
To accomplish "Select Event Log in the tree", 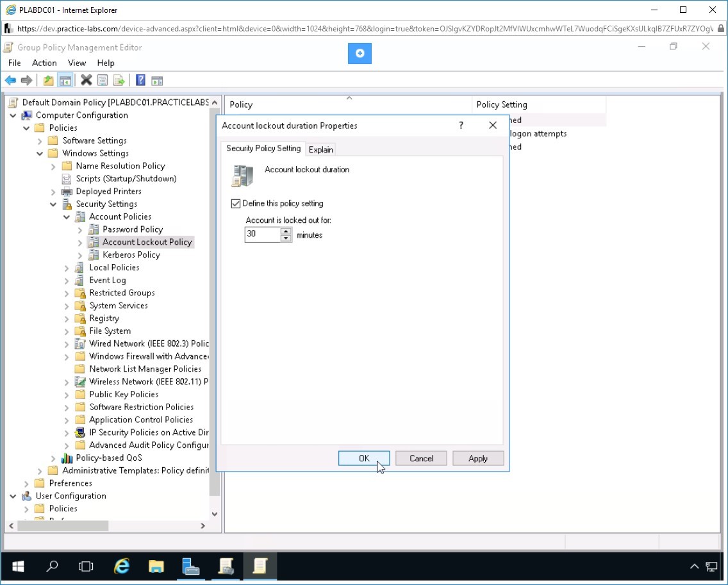I will point(107,281).
